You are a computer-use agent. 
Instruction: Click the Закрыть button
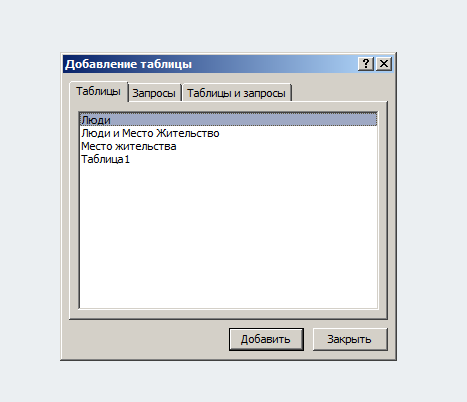pyautogui.click(x=350, y=339)
